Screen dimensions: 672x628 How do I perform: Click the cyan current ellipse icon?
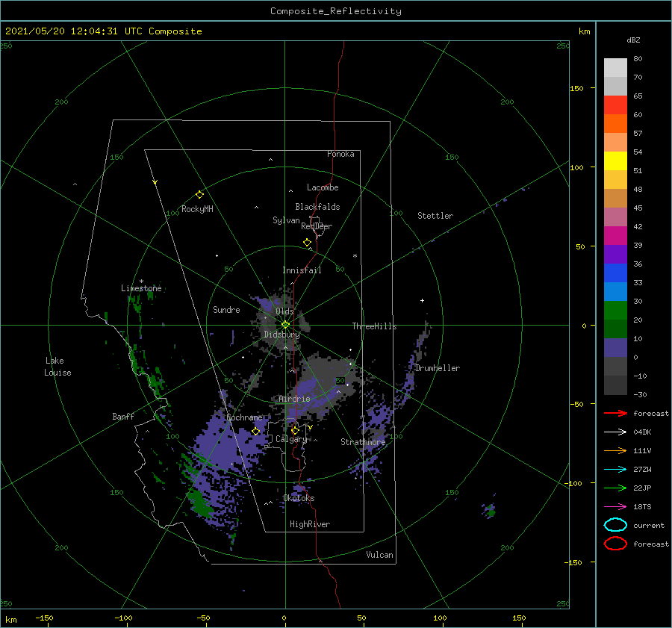[x=615, y=525]
